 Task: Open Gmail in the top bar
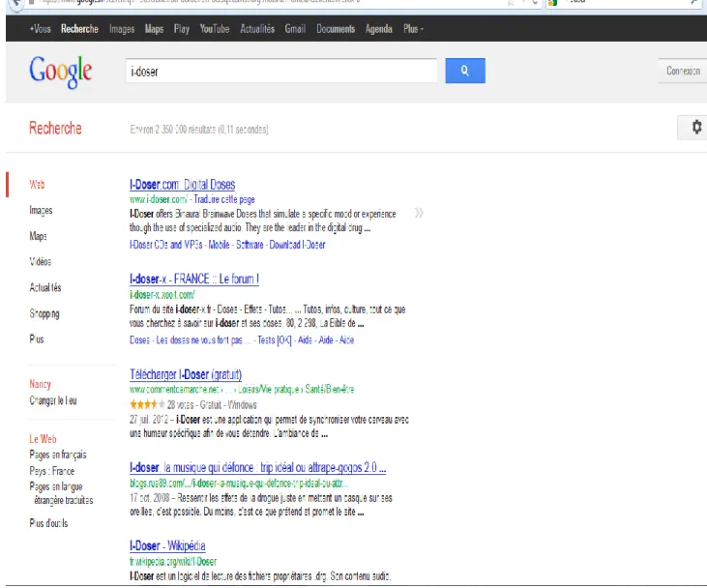295,29
